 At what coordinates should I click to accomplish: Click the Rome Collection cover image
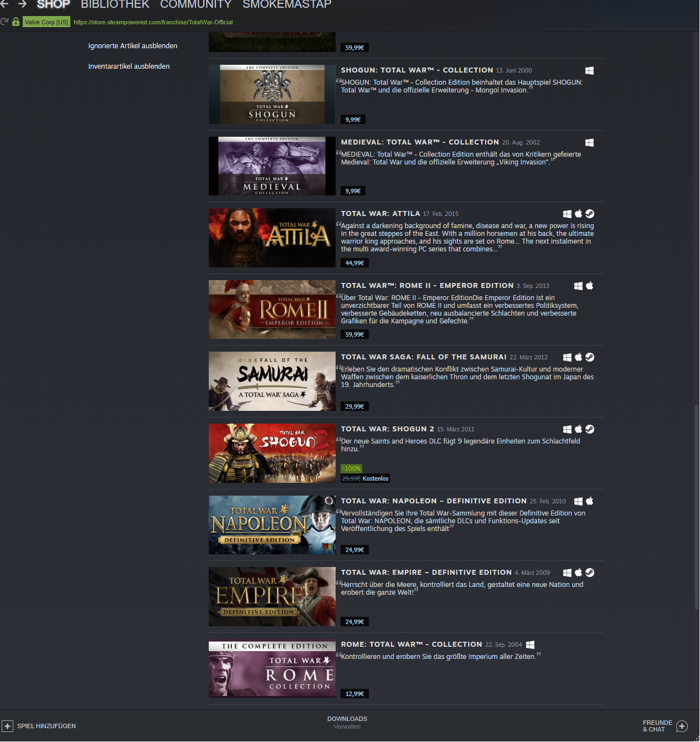272,668
